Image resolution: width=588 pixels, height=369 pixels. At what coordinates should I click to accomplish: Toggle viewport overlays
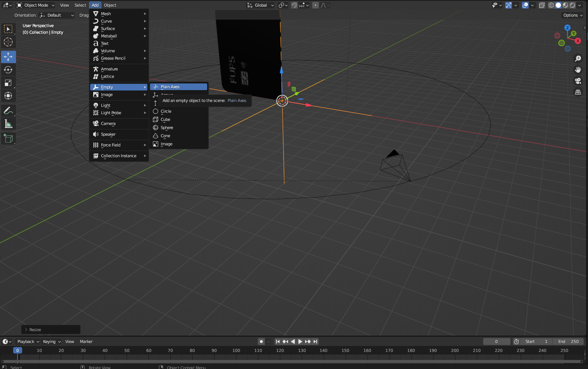tap(525, 5)
